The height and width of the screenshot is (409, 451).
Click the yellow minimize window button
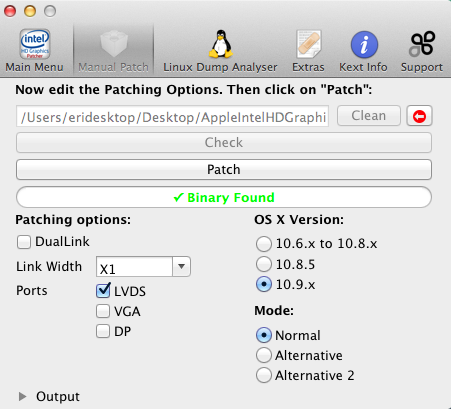tap(30, 11)
